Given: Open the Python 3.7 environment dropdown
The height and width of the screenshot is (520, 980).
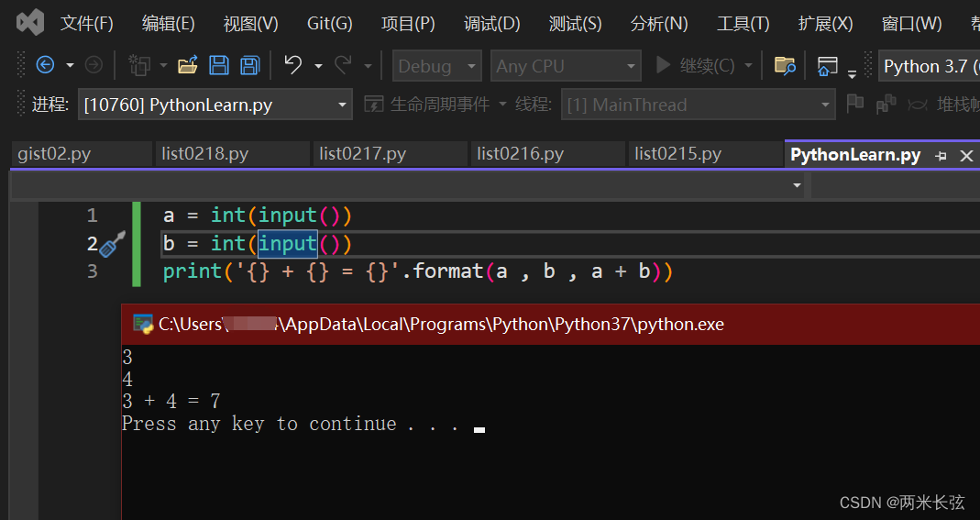Looking at the screenshot, I should click(x=929, y=66).
